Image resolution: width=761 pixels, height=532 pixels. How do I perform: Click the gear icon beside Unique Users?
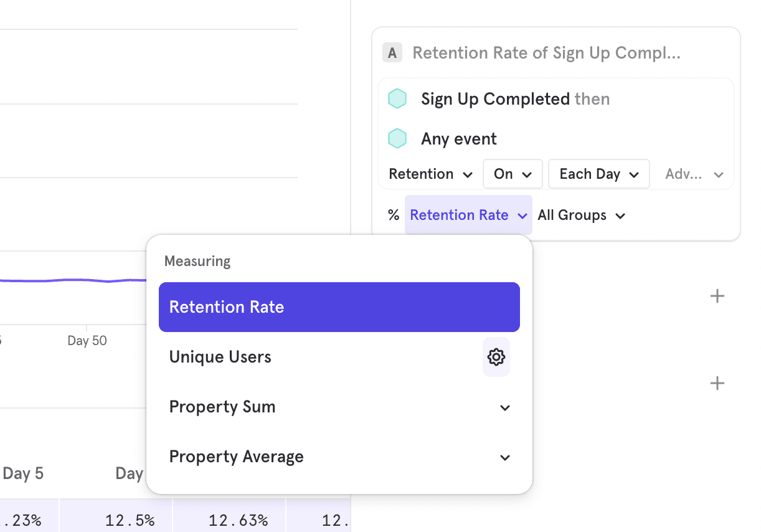pos(496,357)
